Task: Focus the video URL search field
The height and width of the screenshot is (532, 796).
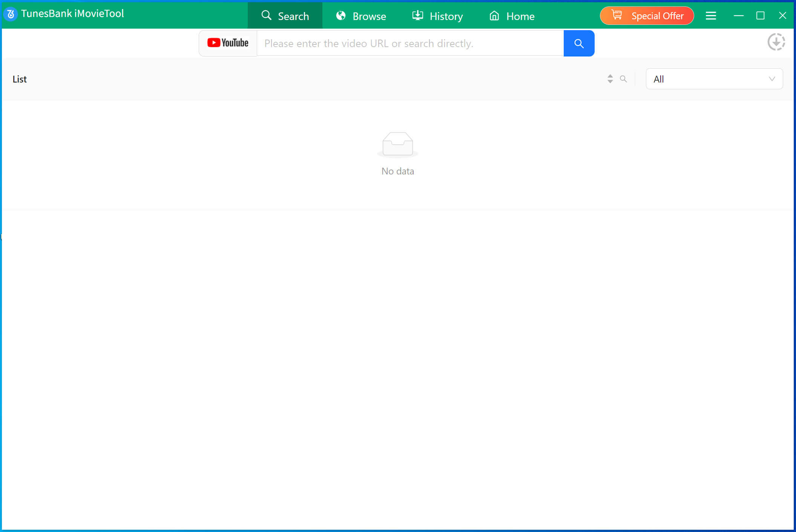Action: pos(410,43)
